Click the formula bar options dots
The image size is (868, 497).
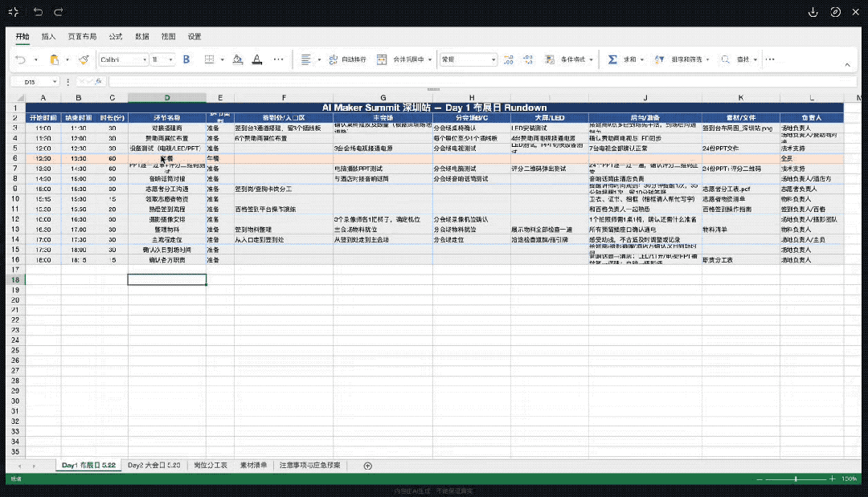(x=68, y=82)
